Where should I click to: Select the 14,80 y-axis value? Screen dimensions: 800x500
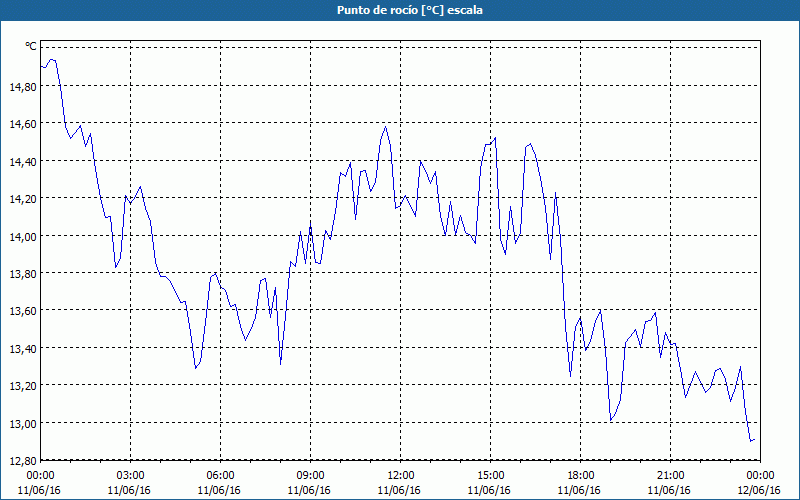tap(23, 87)
